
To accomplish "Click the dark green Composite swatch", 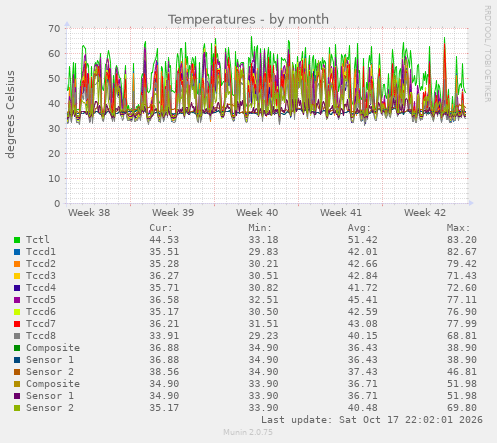I will [x=17, y=348].
